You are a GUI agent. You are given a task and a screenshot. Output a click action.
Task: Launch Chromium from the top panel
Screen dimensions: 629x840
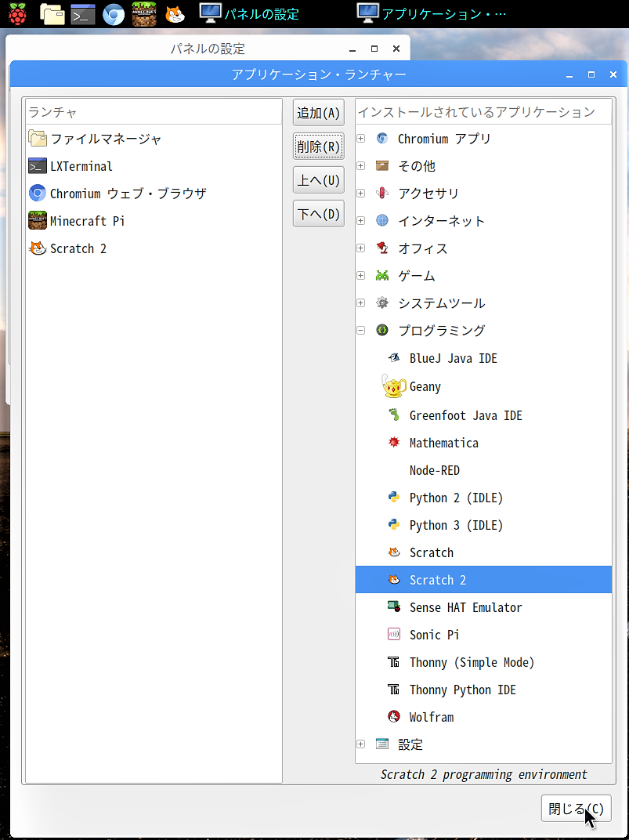point(114,15)
